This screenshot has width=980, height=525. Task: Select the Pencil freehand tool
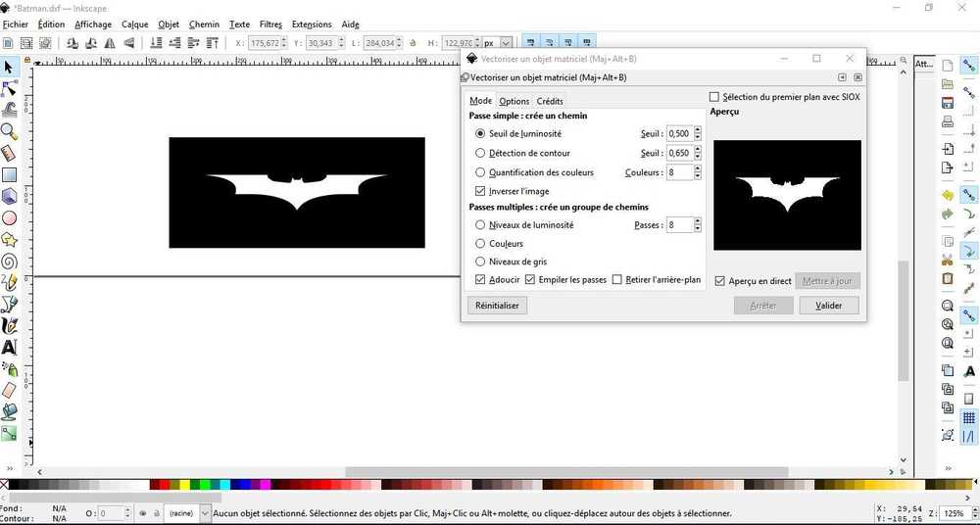click(9, 282)
